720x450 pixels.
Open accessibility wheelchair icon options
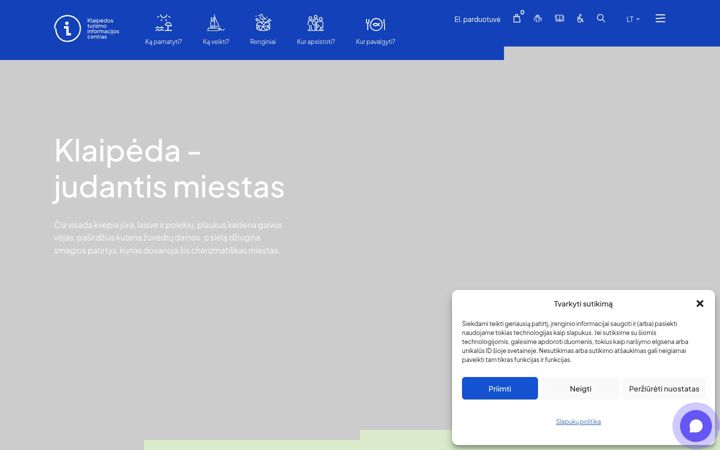click(580, 18)
